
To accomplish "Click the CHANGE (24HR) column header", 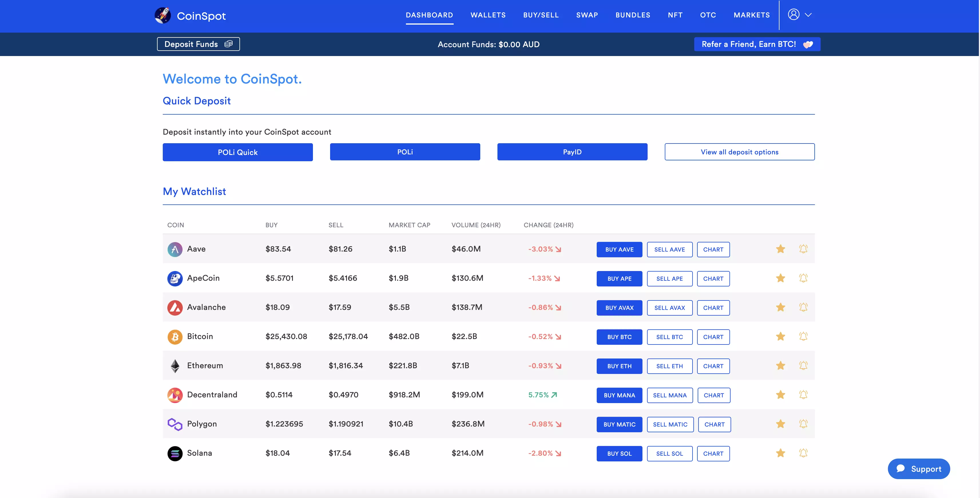I will 548,225.
